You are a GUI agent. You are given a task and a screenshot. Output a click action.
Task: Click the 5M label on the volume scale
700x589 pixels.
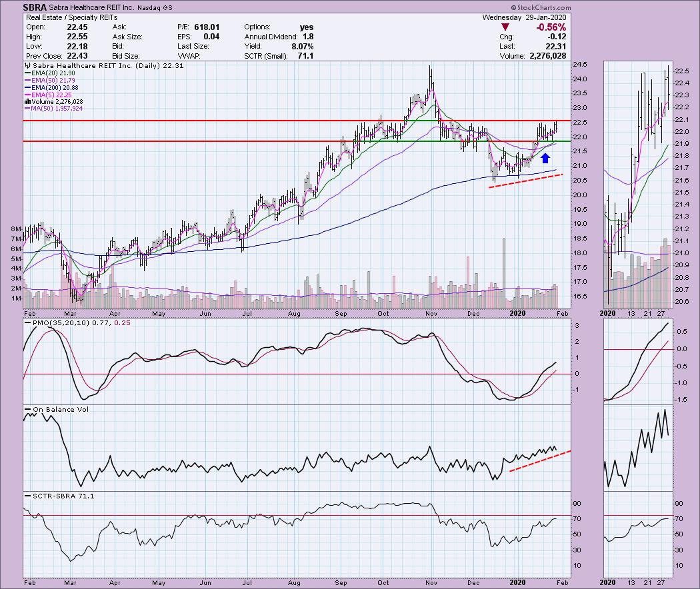click(x=17, y=259)
